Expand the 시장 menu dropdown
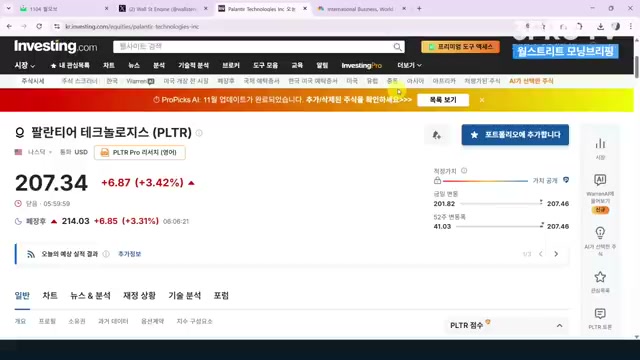Image resolution: width=640 pixels, height=360 pixels. pyautogui.click(x=24, y=65)
